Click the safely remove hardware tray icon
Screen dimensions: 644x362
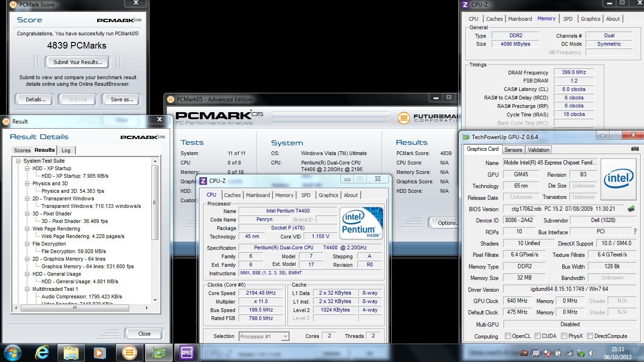coord(581,353)
